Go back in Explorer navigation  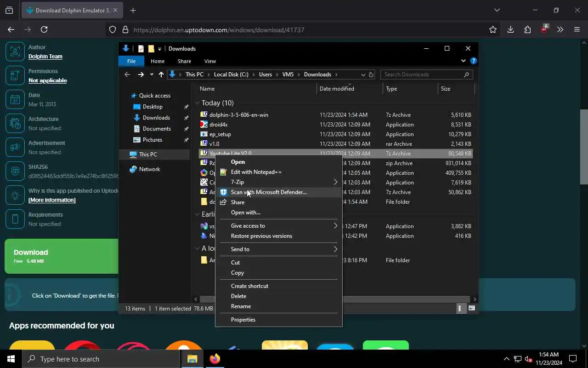(x=127, y=75)
